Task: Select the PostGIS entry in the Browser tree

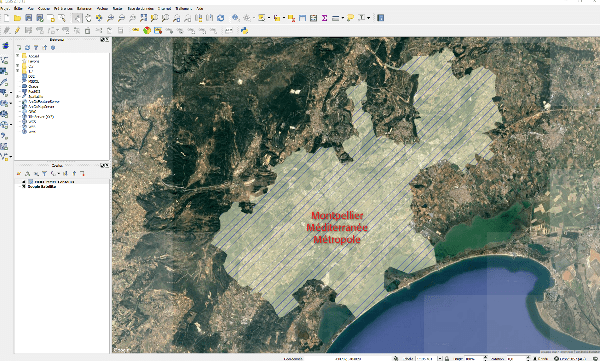Action: (x=34, y=91)
